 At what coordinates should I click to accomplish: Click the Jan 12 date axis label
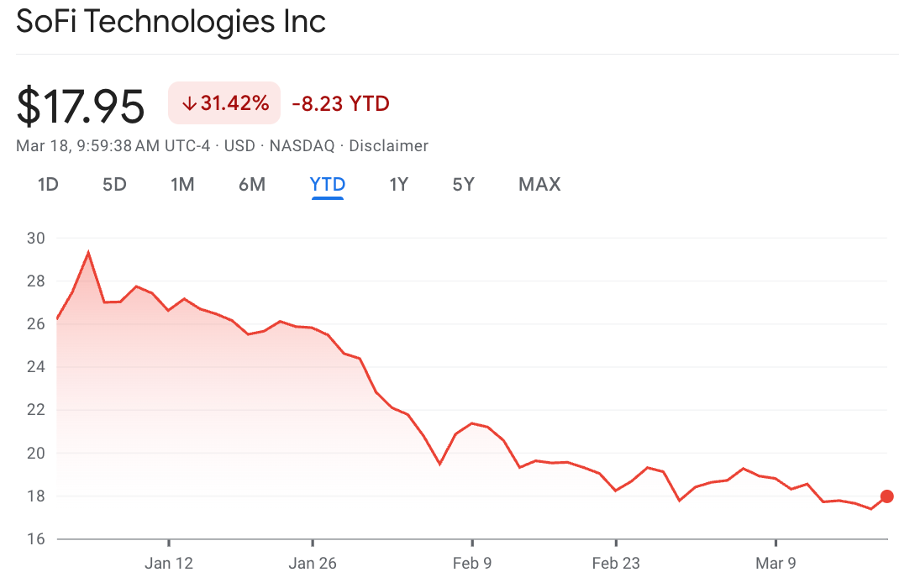click(169, 563)
